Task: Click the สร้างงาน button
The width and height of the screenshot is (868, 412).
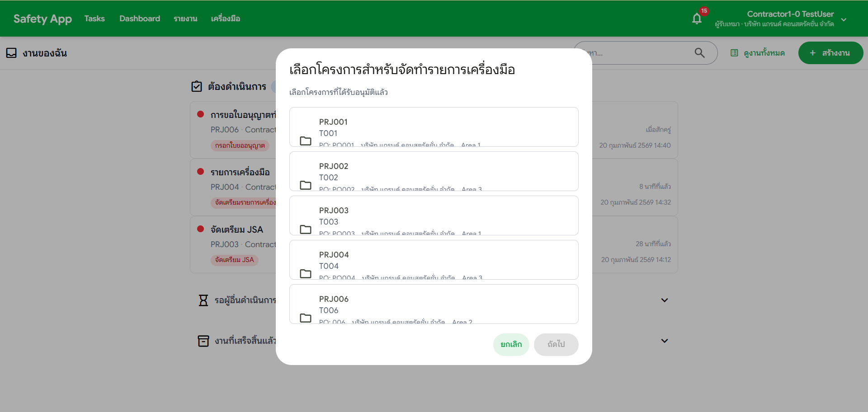Action: [x=830, y=52]
